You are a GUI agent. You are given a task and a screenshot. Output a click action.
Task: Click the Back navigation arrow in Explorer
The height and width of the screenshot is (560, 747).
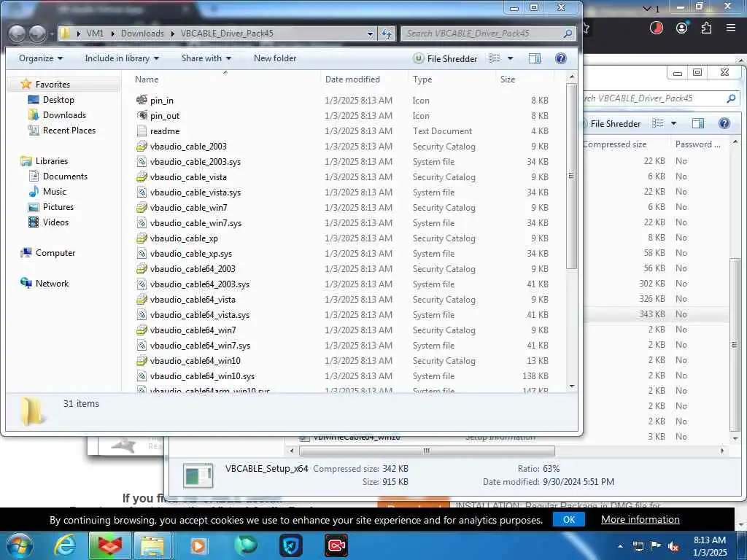pos(18,34)
